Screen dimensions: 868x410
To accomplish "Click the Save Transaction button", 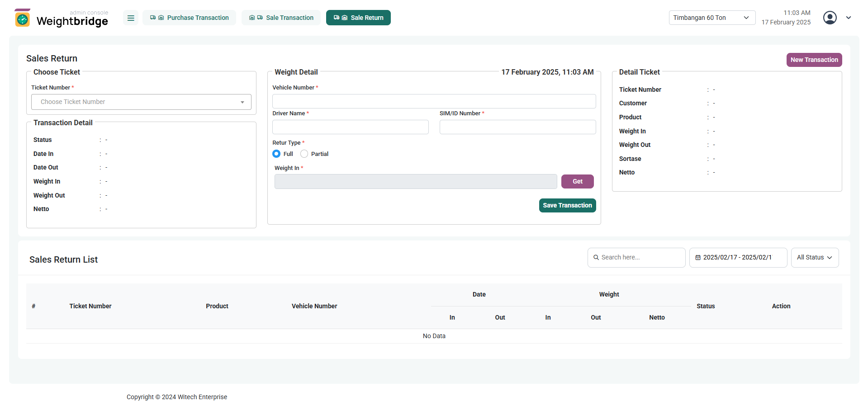I will pyautogui.click(x=567, y=205).
